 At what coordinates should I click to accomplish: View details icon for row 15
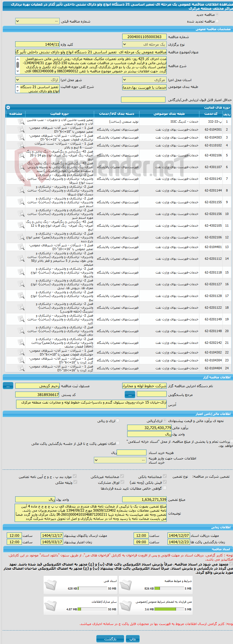coord(21,272)
